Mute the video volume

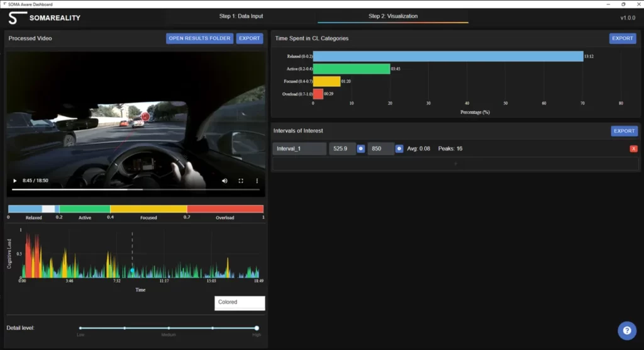225,181
